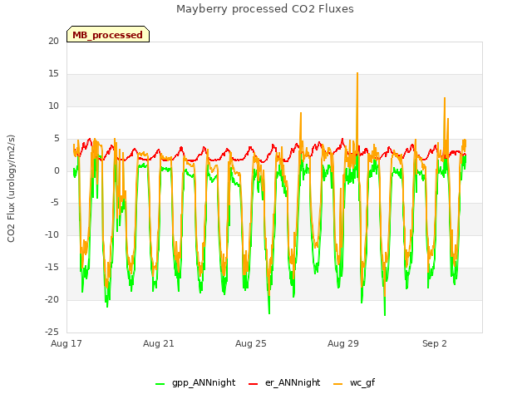Click the y-axis value 5

[57, 139]
